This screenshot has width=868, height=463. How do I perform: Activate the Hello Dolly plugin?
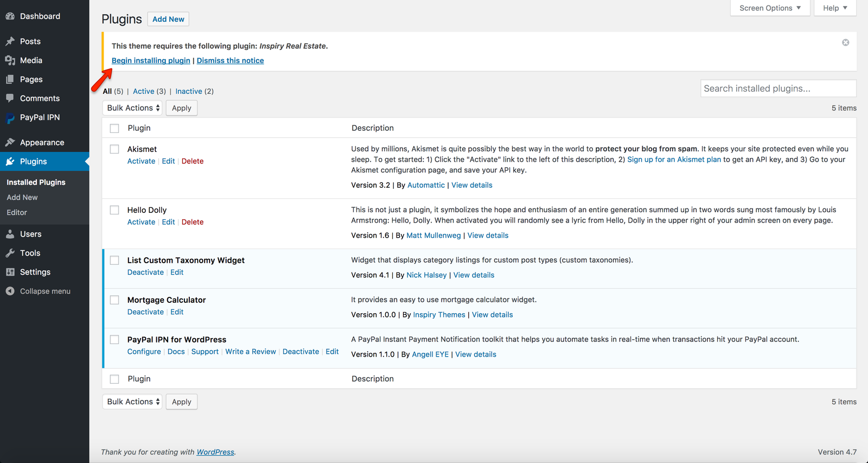pyautogui.click(x=141, y=222)
